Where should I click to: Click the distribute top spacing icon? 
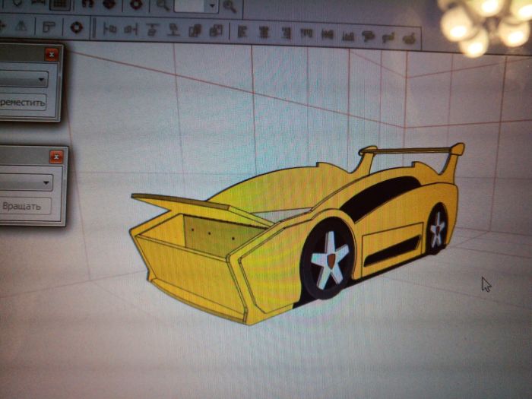tap(307, 34)
